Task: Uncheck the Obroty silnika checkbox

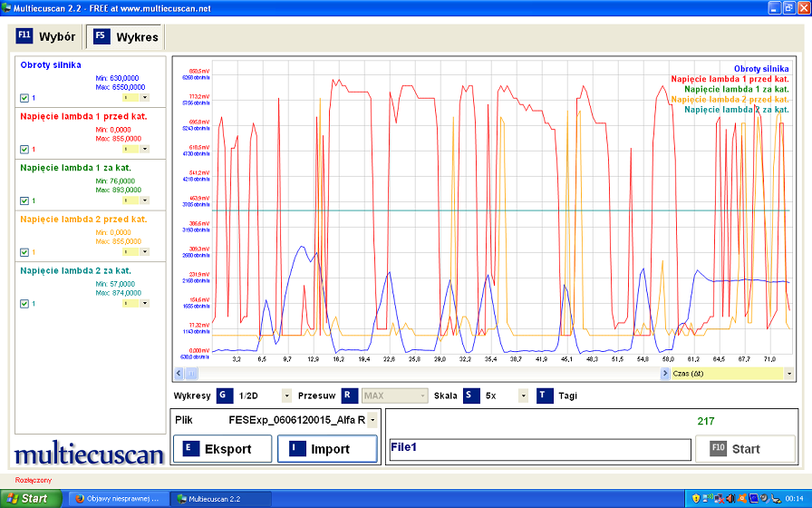Action: 24,98
